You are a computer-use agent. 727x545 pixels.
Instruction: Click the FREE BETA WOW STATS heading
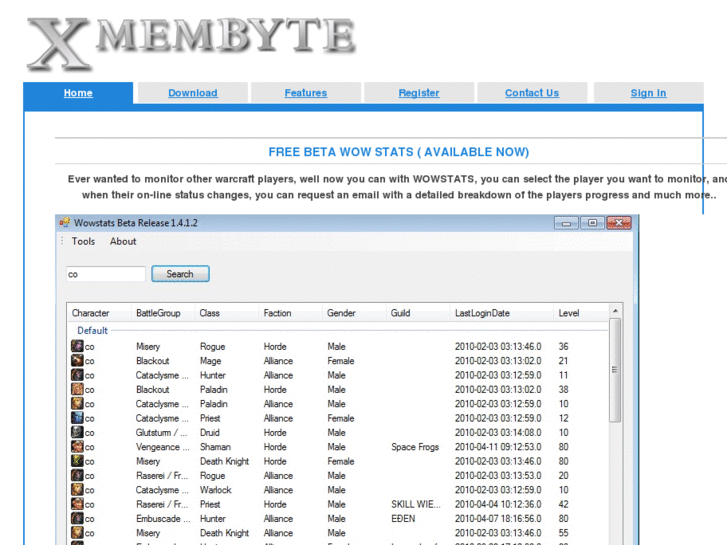click(x=399, y=152)
